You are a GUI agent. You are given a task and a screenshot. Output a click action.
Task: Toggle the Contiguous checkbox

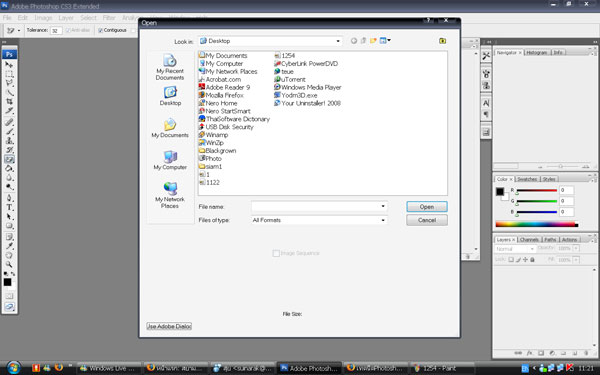100,30
